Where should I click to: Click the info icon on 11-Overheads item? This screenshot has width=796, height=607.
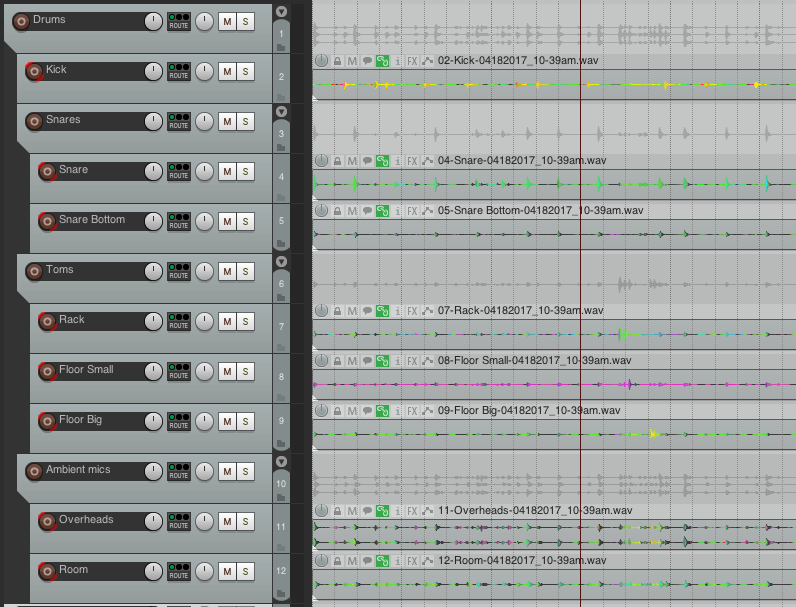tap(397, 510)
